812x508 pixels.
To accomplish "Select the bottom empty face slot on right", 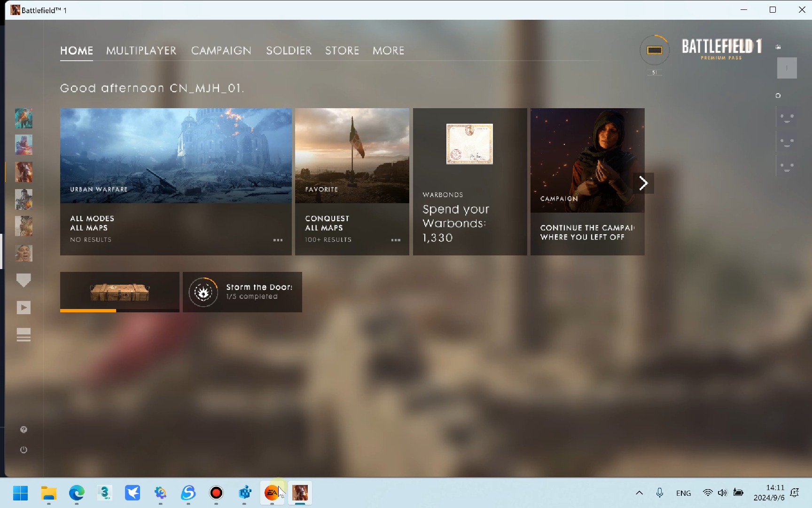I will 787,167.
